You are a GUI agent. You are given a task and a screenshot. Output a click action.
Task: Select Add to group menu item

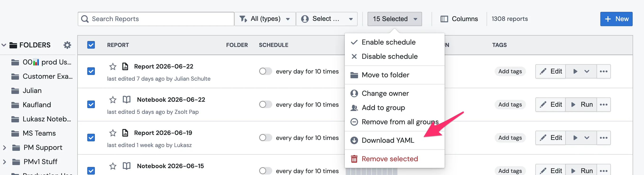click(395, 108)
